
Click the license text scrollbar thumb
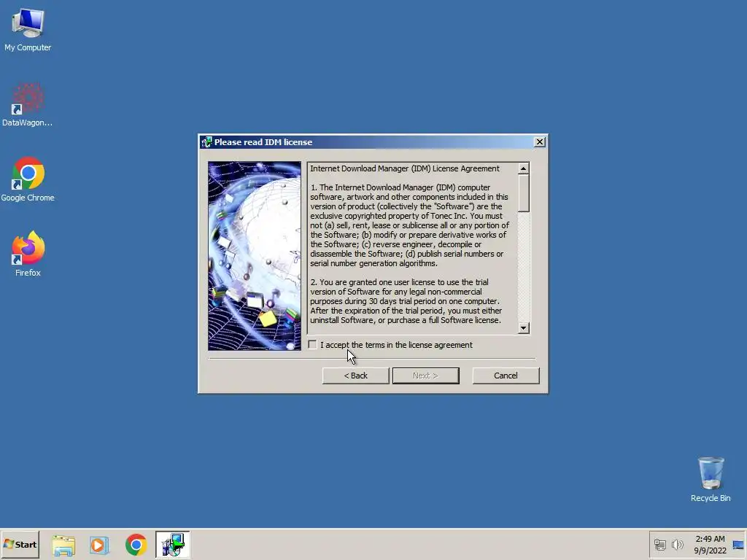(524, 193)
